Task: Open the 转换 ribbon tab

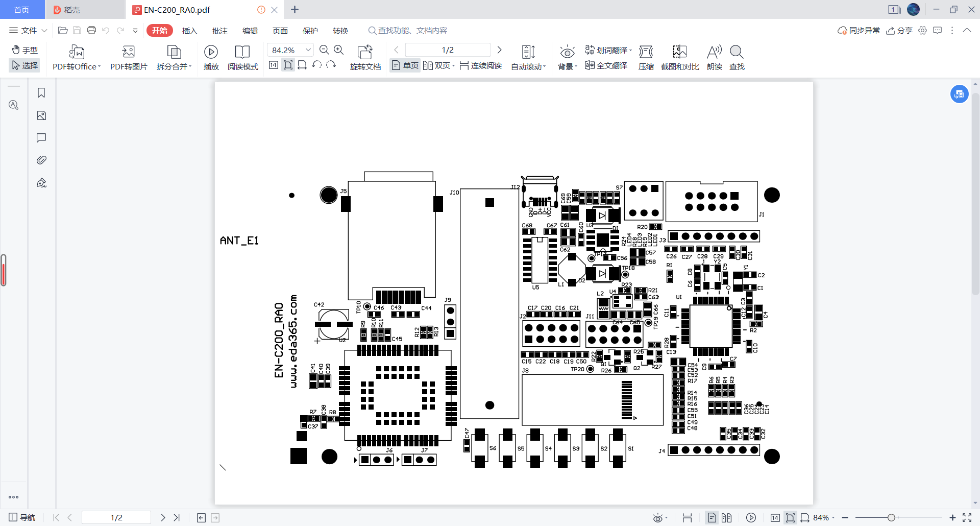Action: [x=340, y=31]
